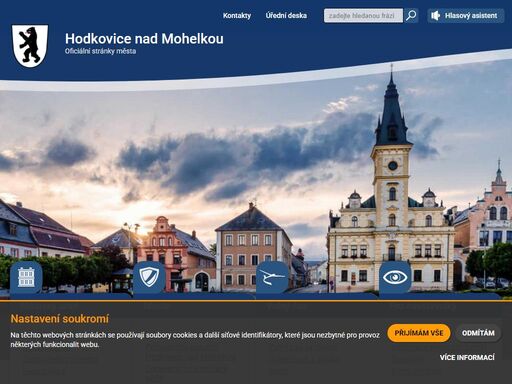Image resolution: width=512 pixels, height=384 pixels.
Task: Click the speaker icon for voice assistant
Action: point(435,16)
